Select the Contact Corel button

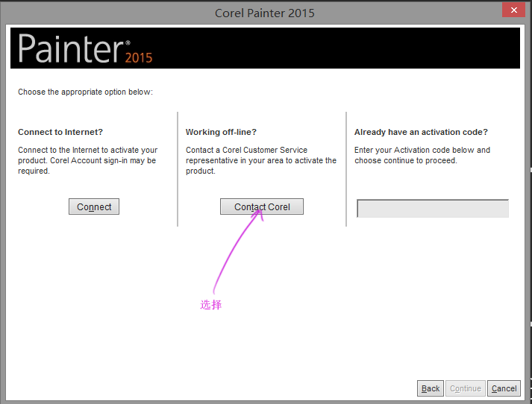click(262, 206)
